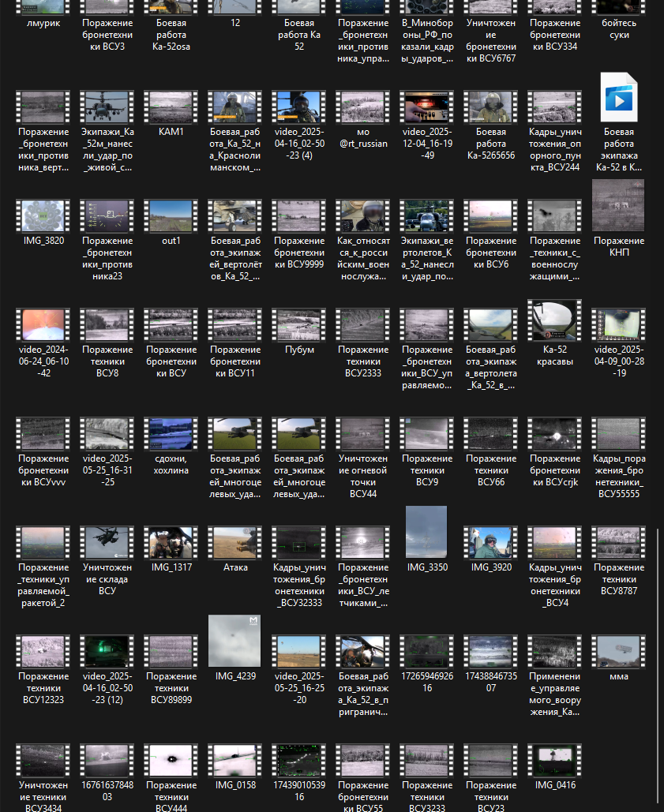664x812 pixels.
Task: Select the 1743901053916 video file
Action: click(299, 773)
